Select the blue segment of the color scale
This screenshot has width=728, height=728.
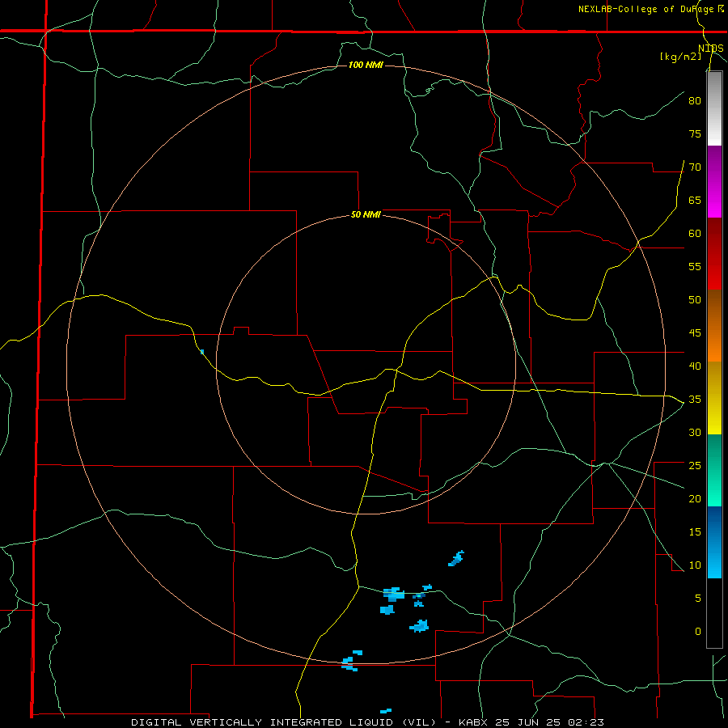714,542
